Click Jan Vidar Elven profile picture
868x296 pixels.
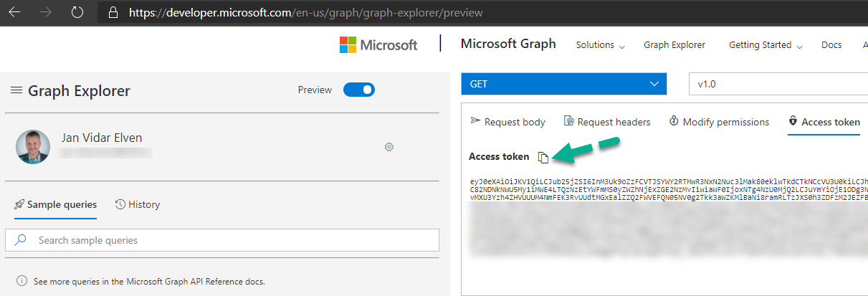pos(33,147)
